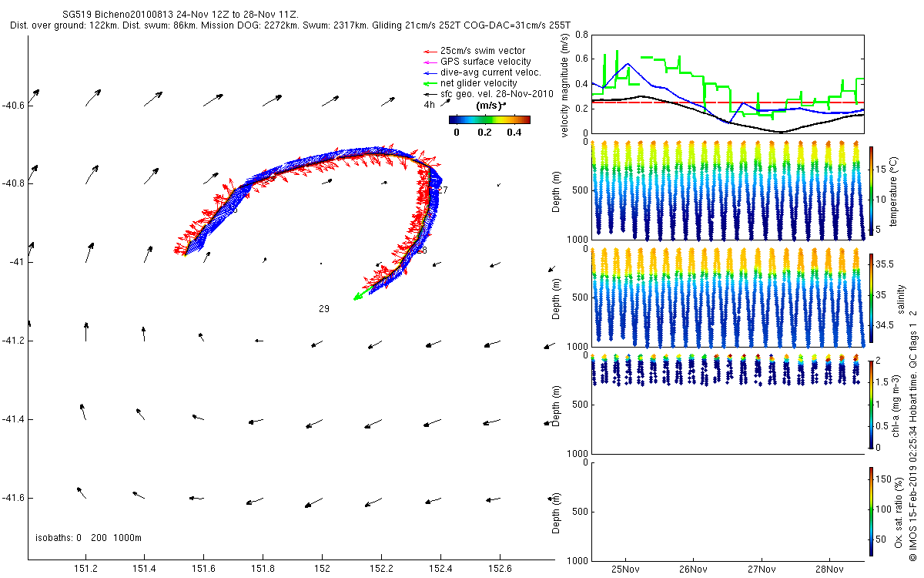Click latitude tick label '-40.6'
Image resolution: width=924 pixels, height=578 pixels.
click(x=13, y=105)
